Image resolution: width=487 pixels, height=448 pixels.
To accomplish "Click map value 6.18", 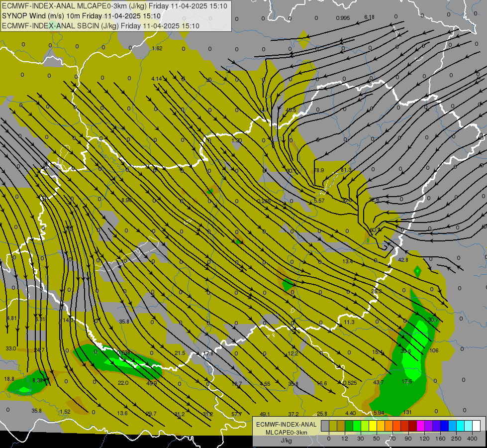I will point(369,17).
